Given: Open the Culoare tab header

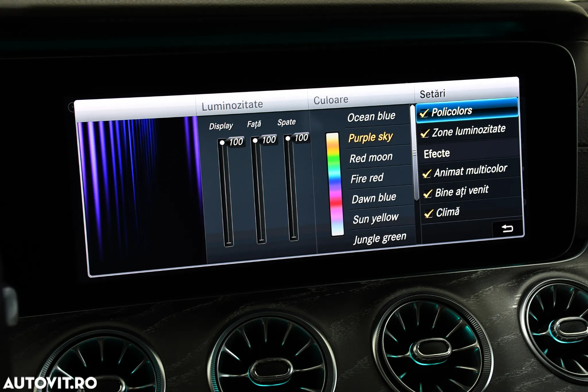Looking at the screenshot, I should pyautogui.click(x=331, y=100).
